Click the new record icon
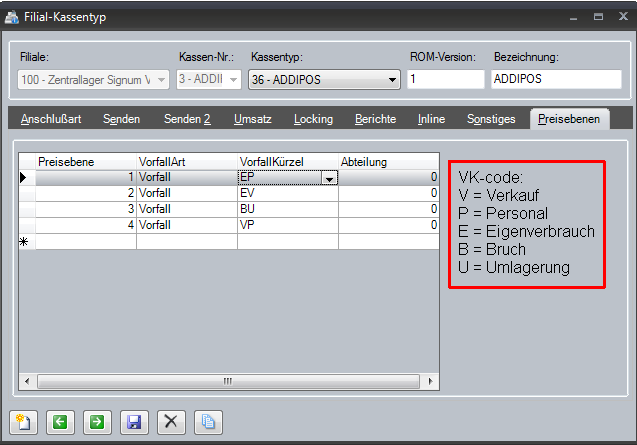The width and height of the screenshot is (637, 445). (x=23, y=422)
